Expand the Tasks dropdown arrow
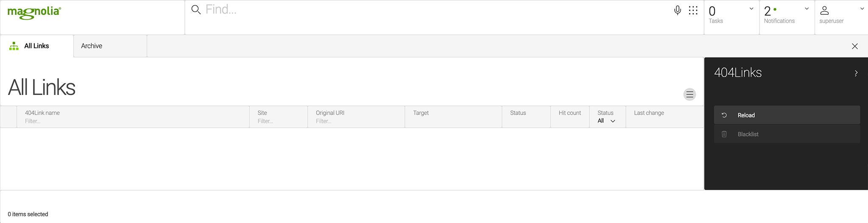Image resolution: width=868 pixels, height=223 pixels. tap(751, 9)
